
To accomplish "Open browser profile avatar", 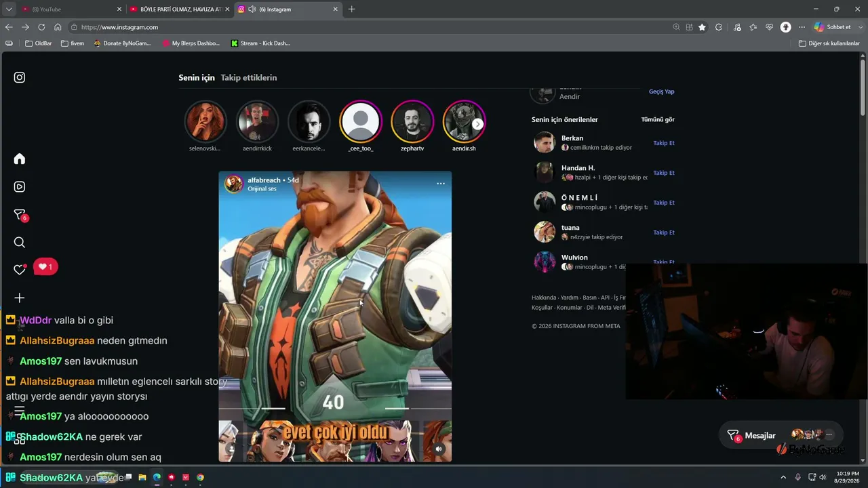I will coord(785,27).
